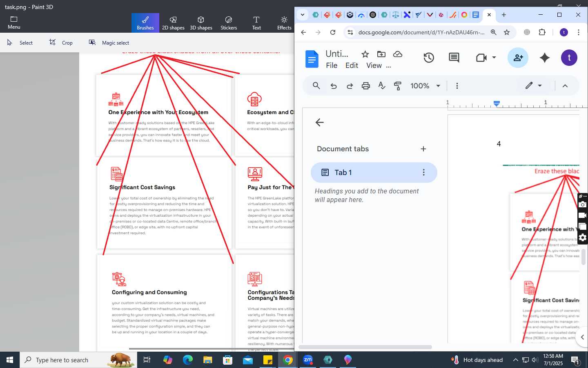Image resolution: width=588 pixels, height=368 pixels.
Task: Add a new document tab
Action: click(x=423, y=149)
